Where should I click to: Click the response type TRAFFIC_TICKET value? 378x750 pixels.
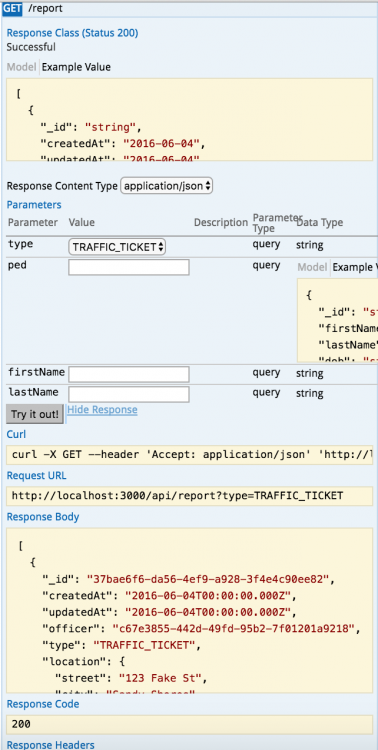145,645
